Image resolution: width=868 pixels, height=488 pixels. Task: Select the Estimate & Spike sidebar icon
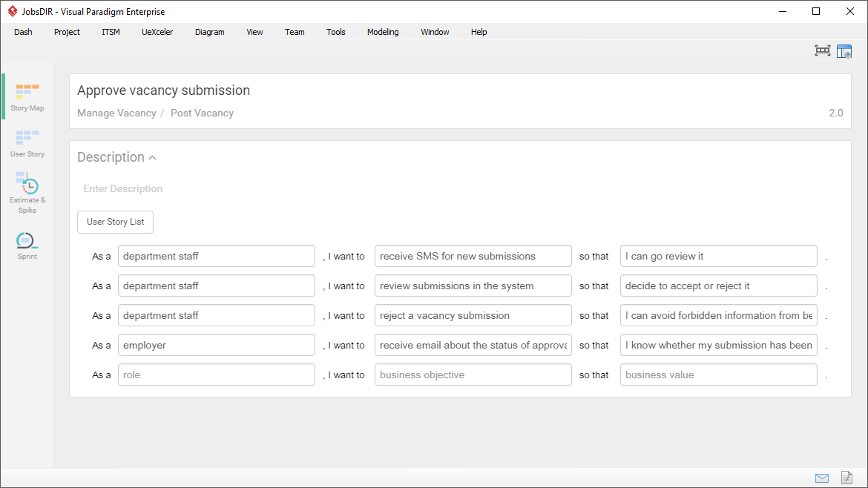pos(27,189)
